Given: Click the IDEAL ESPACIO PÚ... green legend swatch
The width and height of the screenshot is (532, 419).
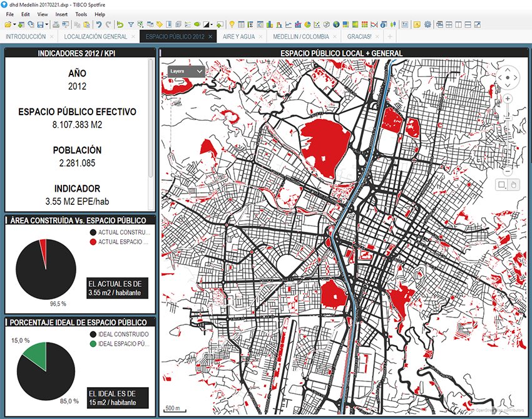Looking at the screenshot, I should pos(93,344).
